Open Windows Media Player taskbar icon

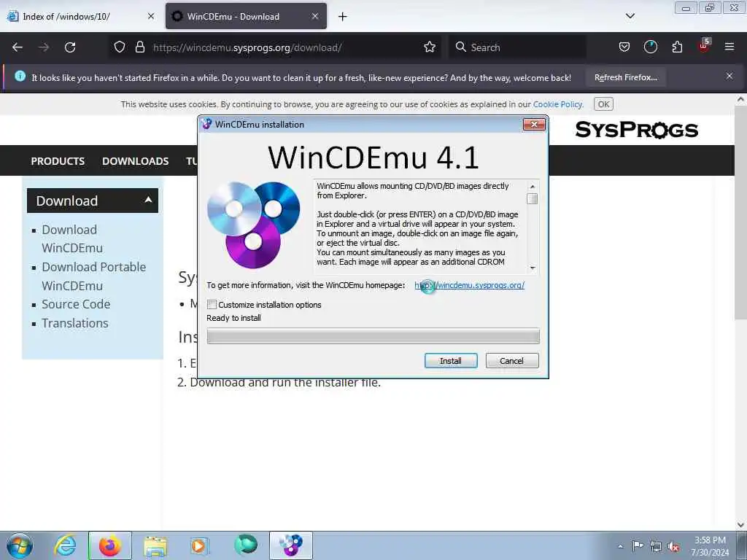tap(199, 545)
